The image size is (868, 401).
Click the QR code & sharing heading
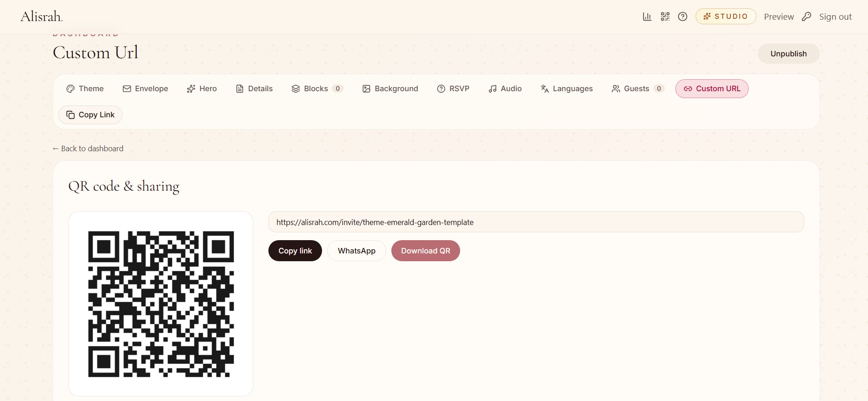124,186
